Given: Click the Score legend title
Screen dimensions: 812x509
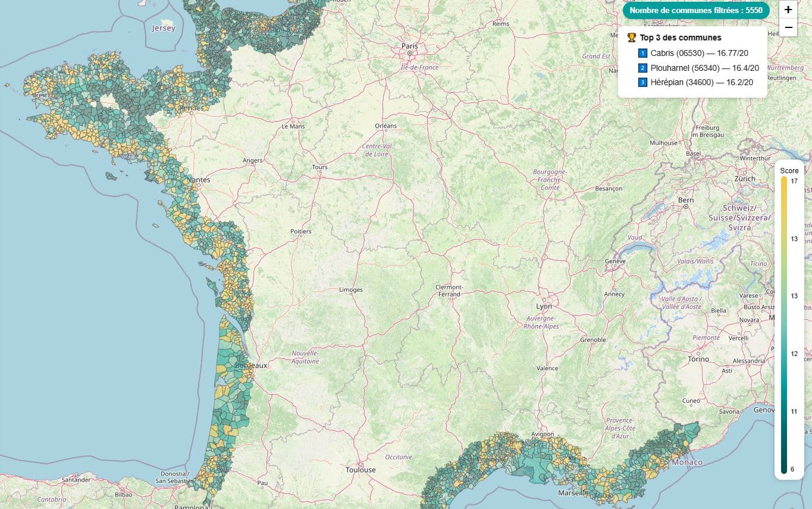Looking at the screenshot, I should 789,171.
